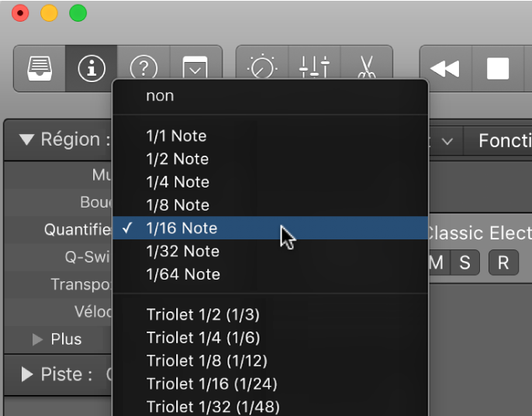Choose Triolet 1/4 (1/6) option
The height and width of the screenshot is (416, 532).
click(x=203, y=338)
